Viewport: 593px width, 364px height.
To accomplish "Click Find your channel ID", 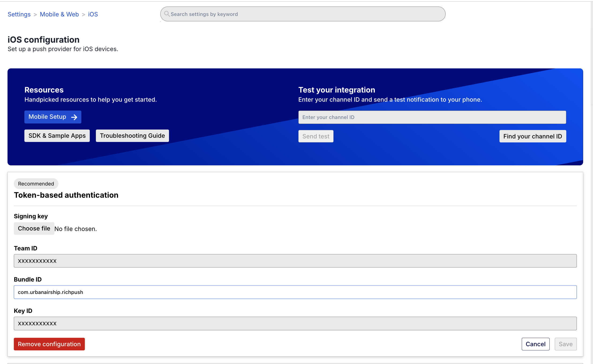I will (533, 136).
